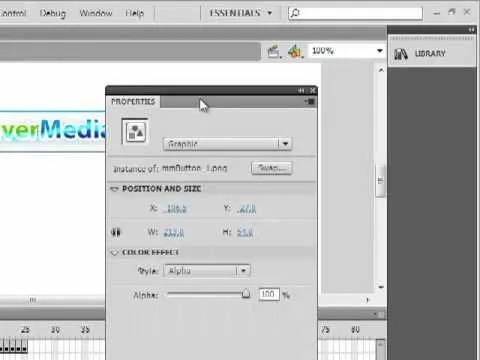Screen dimensions: 480x360
Task: Open the 100% zoom dropdown
Action: [347, 51]
